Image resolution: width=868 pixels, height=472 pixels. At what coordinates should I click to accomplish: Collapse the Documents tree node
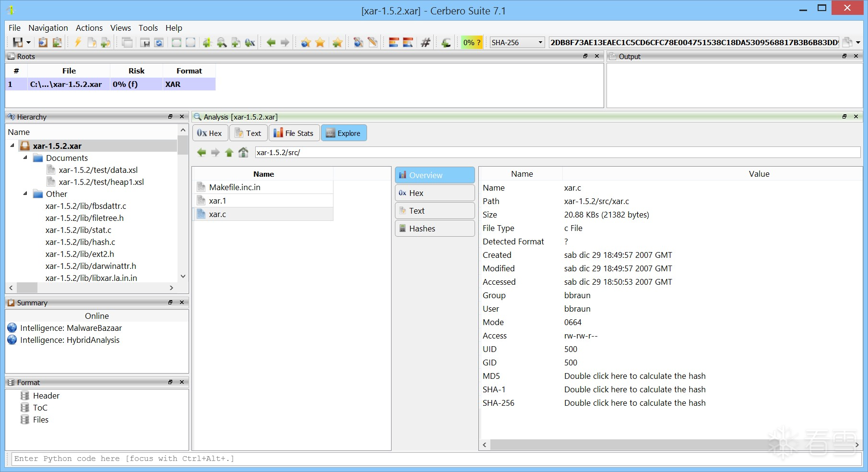25,157
